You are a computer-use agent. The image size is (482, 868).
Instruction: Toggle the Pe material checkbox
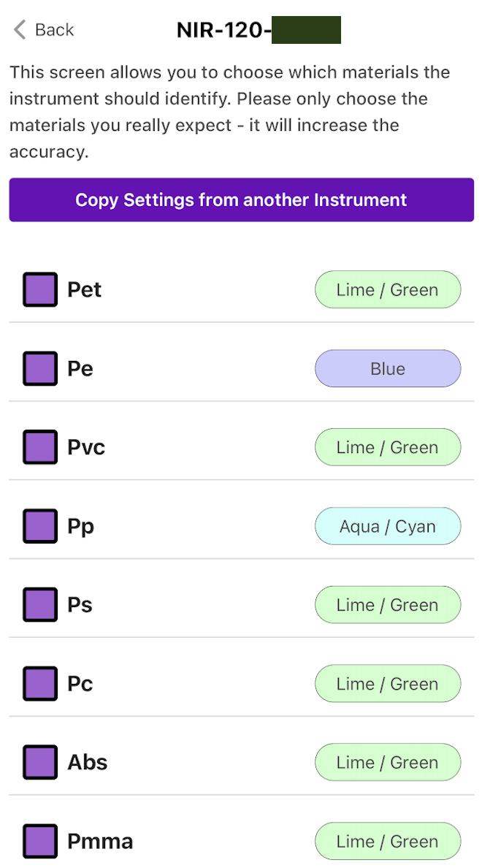click(x=40, y=368)
